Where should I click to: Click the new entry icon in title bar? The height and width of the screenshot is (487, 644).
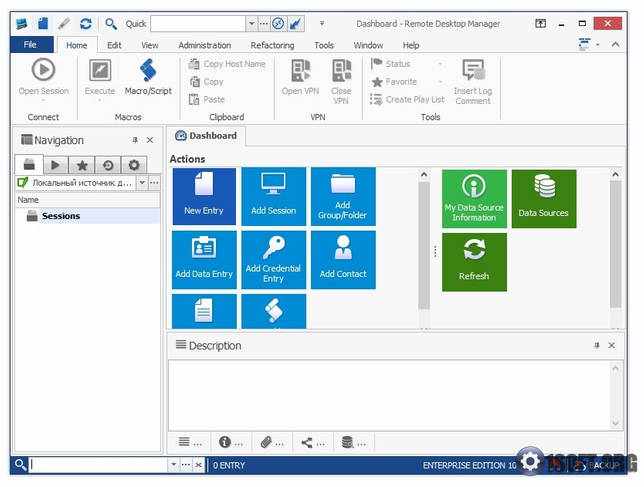[43, 23]
